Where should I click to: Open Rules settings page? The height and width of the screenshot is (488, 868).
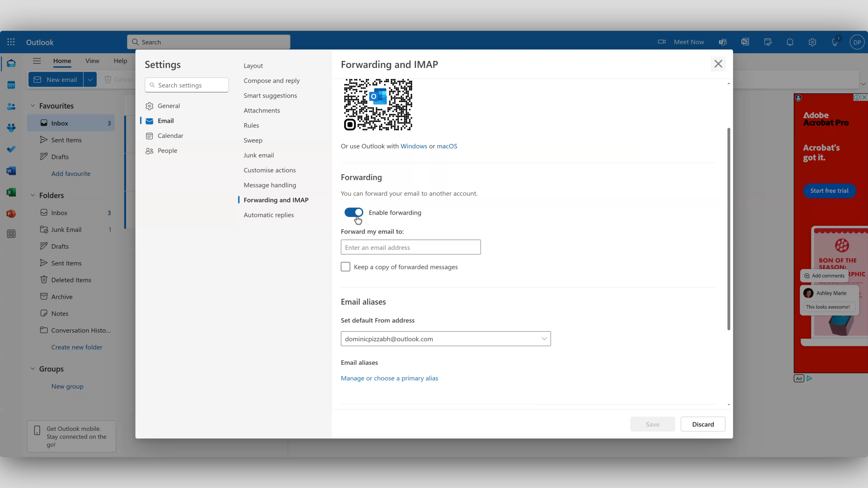coord(251,125)
